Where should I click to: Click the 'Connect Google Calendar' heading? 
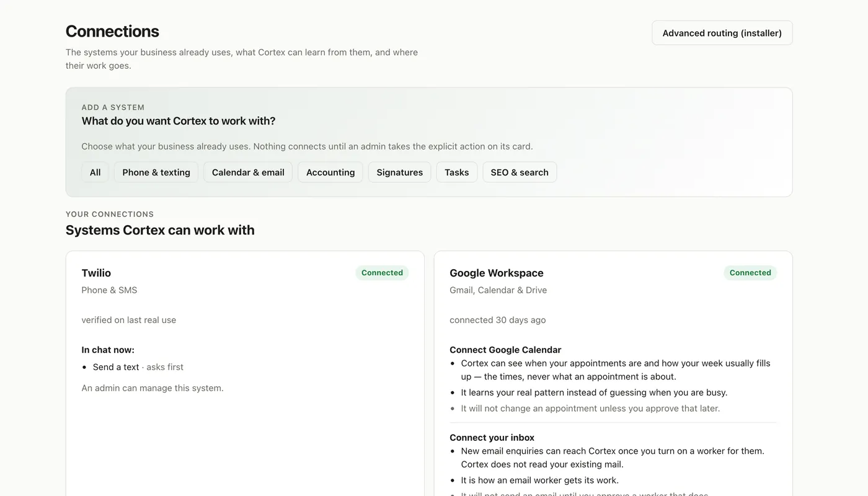click(505, 350)
